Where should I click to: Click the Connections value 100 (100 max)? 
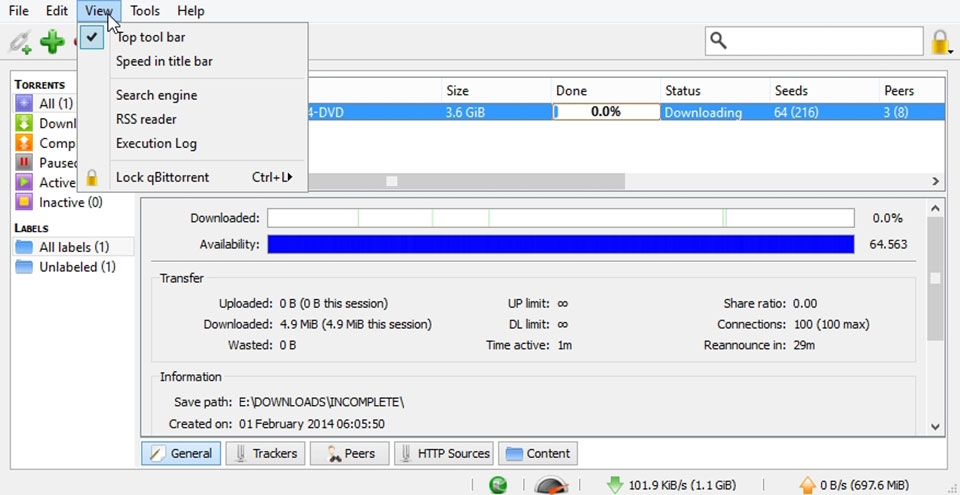[831, 324]
